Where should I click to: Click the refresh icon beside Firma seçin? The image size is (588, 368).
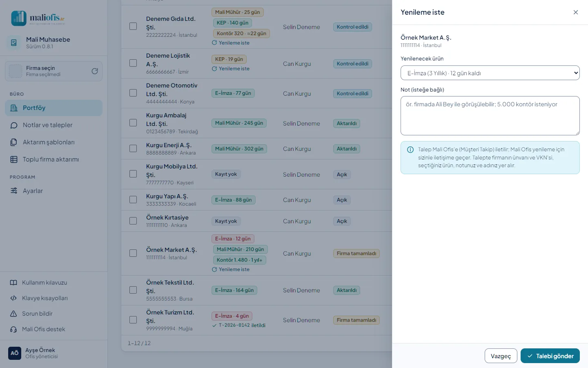(x=95, y=71)
